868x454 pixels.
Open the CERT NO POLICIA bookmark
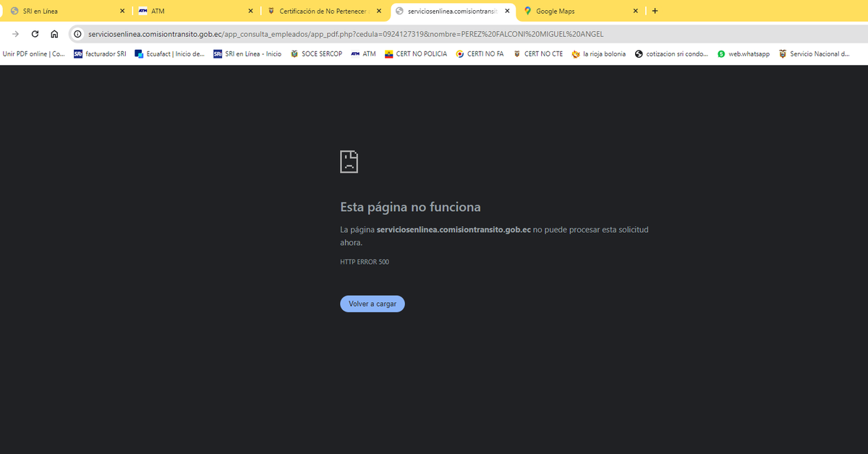coord(416,53)
